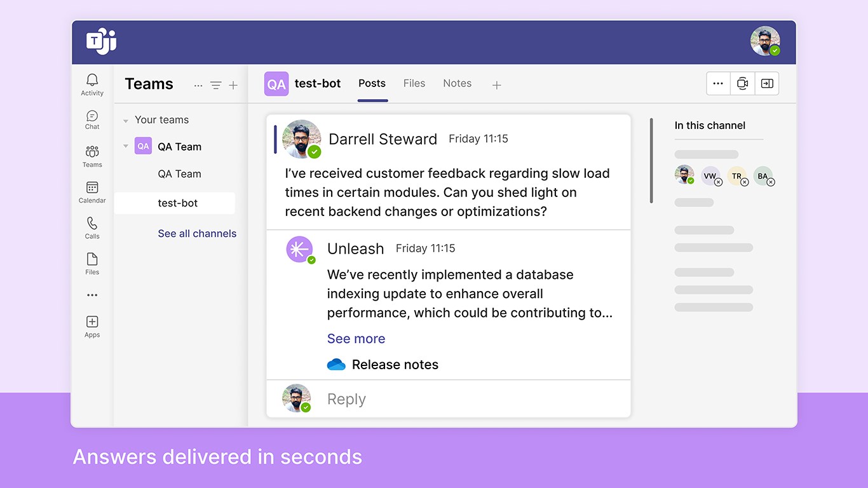Click the In this channel heading
The width and height of the screenshot is (868, 488).
(710, 126)
